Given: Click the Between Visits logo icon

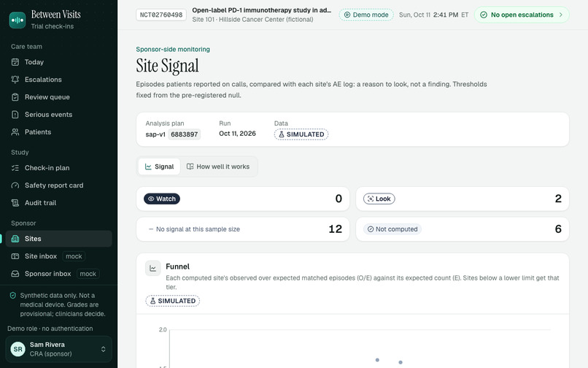Looking at the screenshot, I should 18,20.
